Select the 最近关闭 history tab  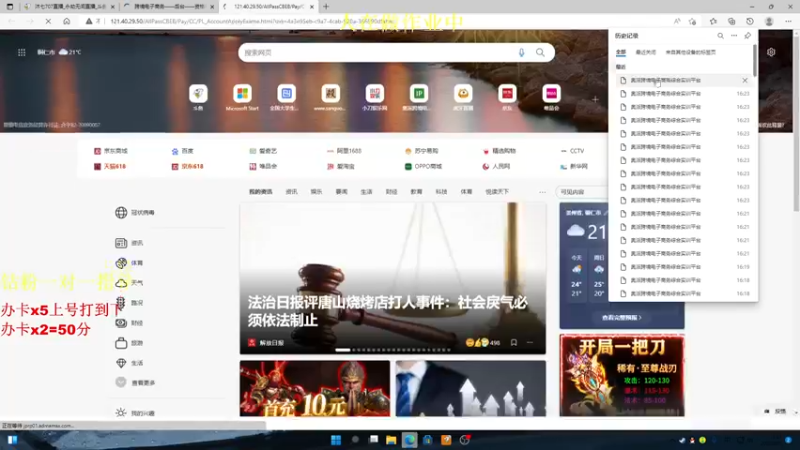645,52
